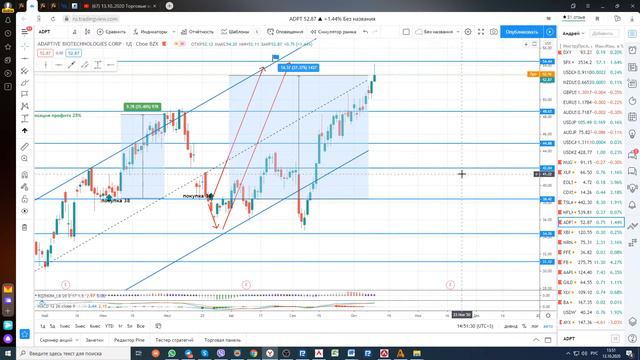Click the blue Опубликовать button
This screenshot has width=640, height=360.
tap(522, 32)
